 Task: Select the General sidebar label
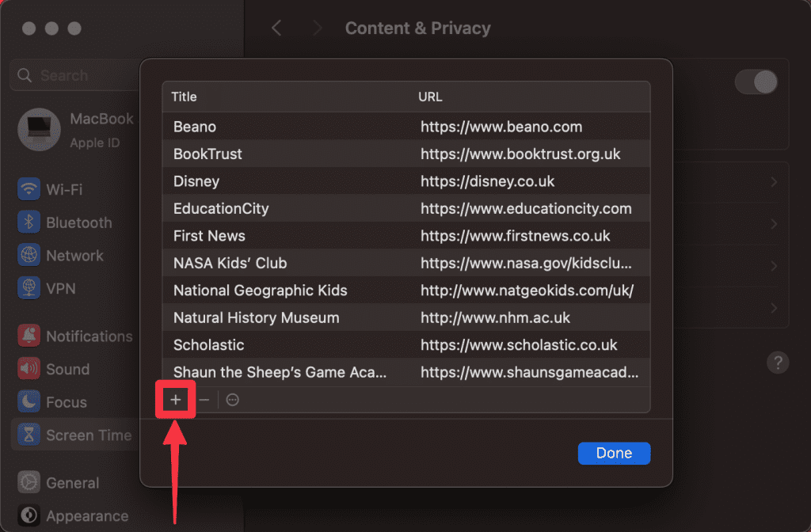tap(73, 483)
